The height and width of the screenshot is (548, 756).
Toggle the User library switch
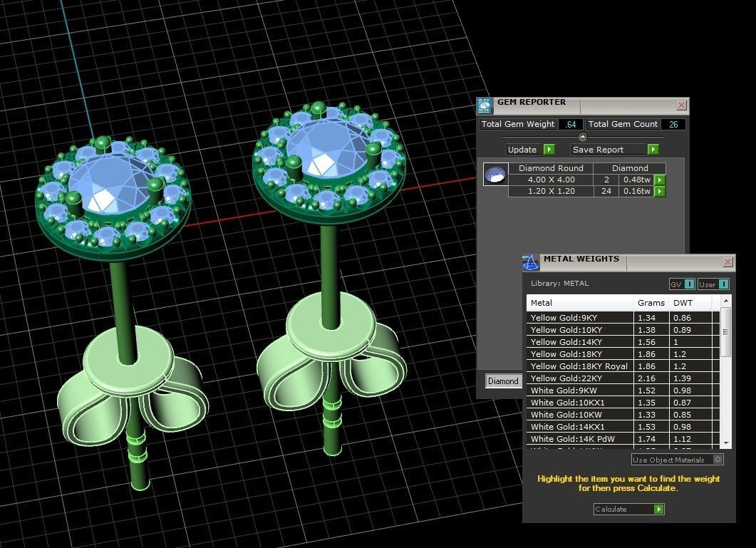(713, 284)
